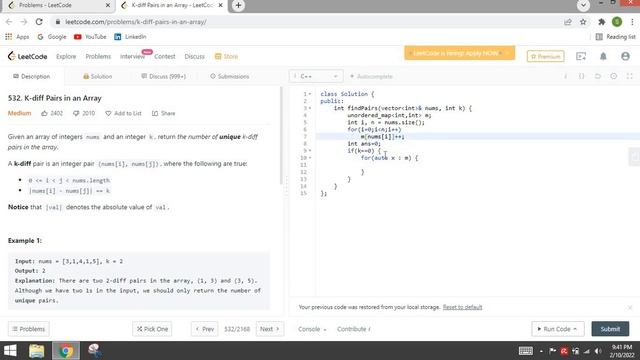Expand the Console panel

click(312, 329)
